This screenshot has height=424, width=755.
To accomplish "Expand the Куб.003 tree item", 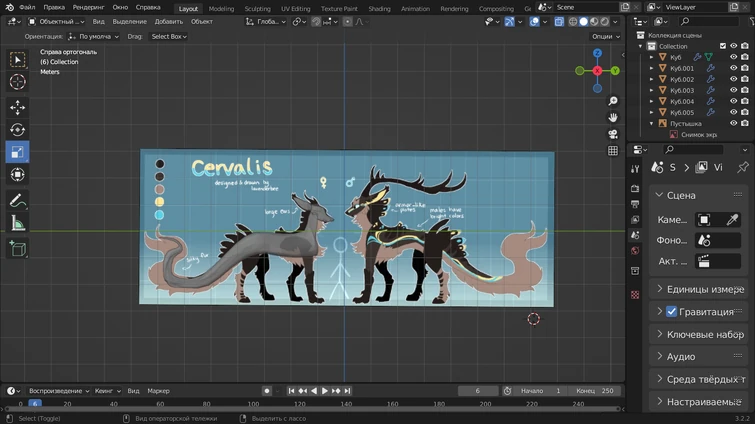I will click(x=652, y=91).
